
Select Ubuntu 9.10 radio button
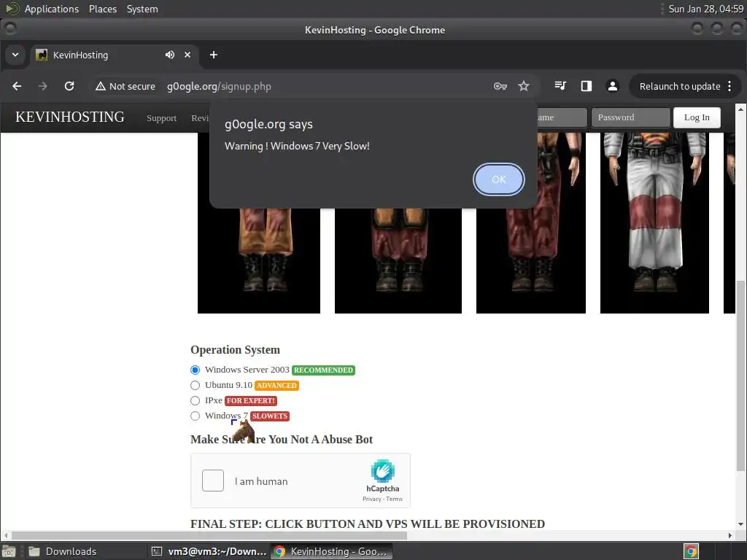[x=195, y=385]
